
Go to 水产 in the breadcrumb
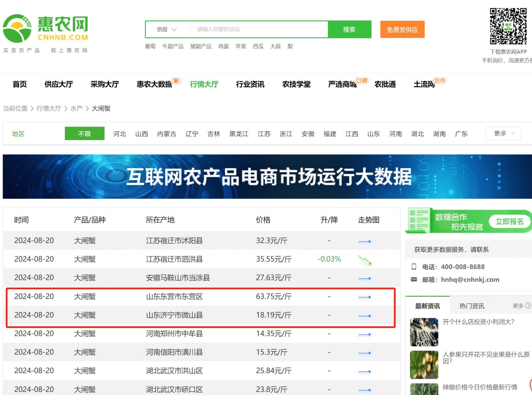76,108
